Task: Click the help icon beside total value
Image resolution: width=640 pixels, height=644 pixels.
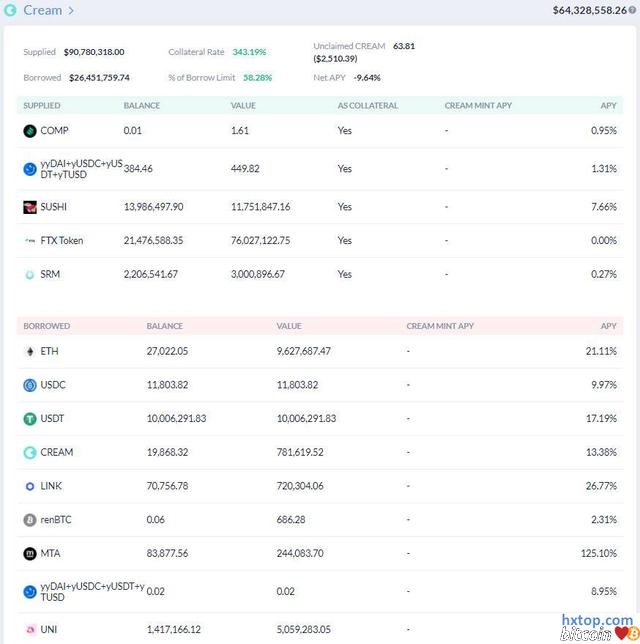Action: point(632,11)
